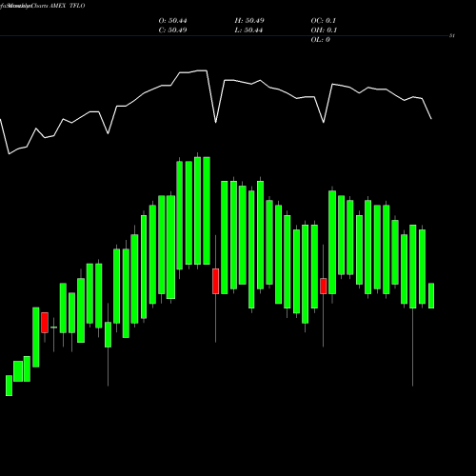This screenshot has height=476, width=476.
Task: Select the low price value L: 50.44
Action: tap(248, 30)
